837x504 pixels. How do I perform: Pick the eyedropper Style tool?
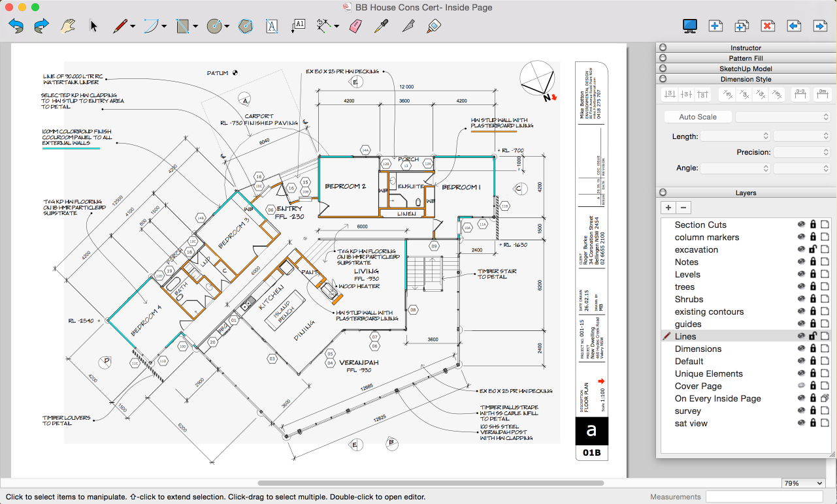(382, 26)
